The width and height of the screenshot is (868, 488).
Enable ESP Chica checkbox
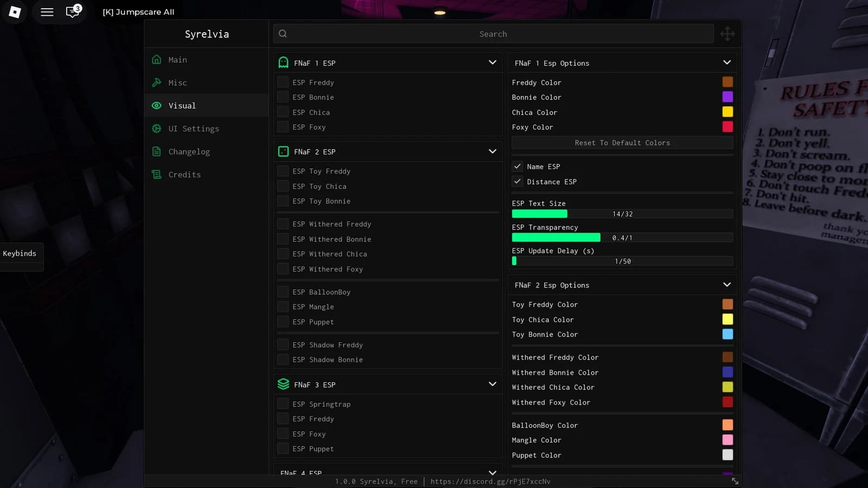tap(283, 112)
